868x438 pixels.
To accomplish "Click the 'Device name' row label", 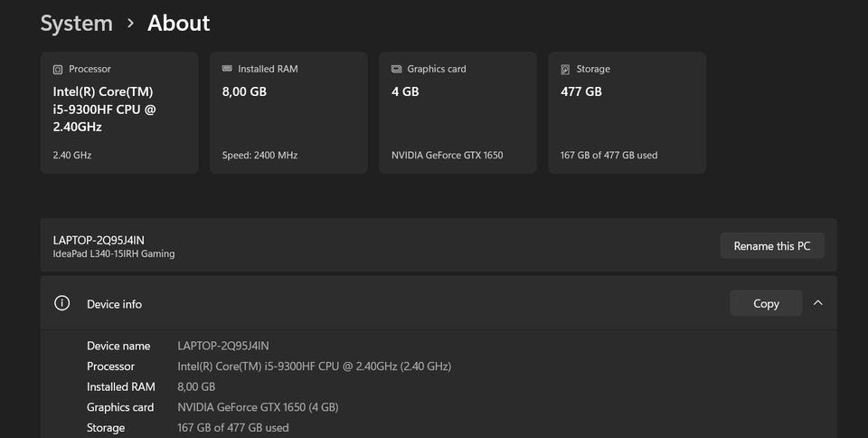I will 118,346.
